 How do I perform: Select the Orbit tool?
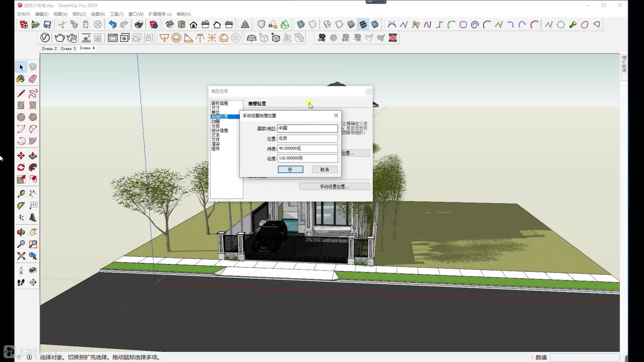(21, 232)
